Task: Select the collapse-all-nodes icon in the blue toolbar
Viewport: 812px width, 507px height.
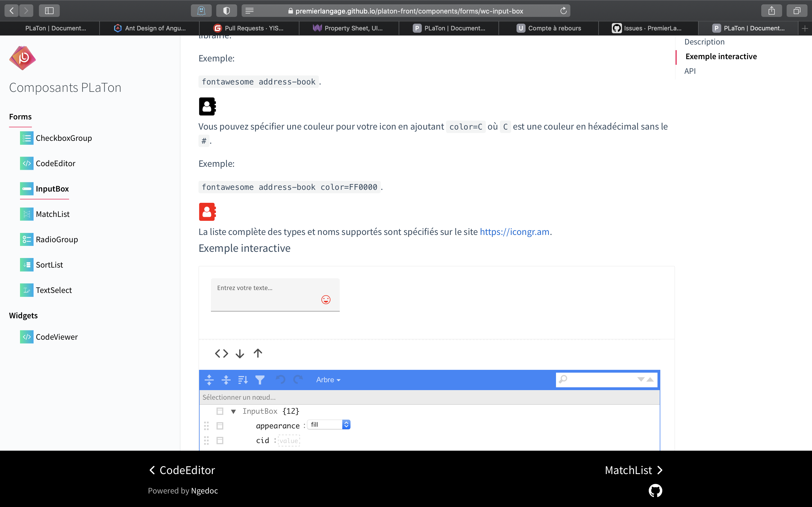Action: pos(226,380)
